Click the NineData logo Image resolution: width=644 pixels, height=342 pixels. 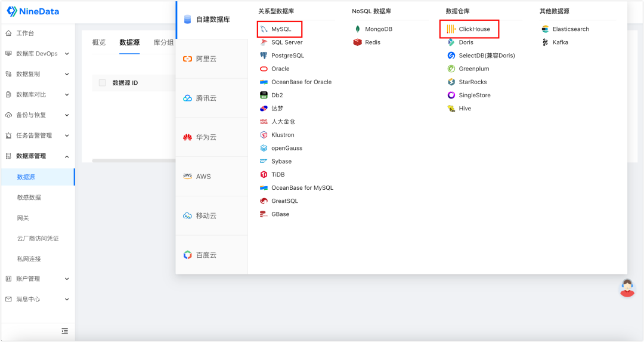(x=33, y=11)
